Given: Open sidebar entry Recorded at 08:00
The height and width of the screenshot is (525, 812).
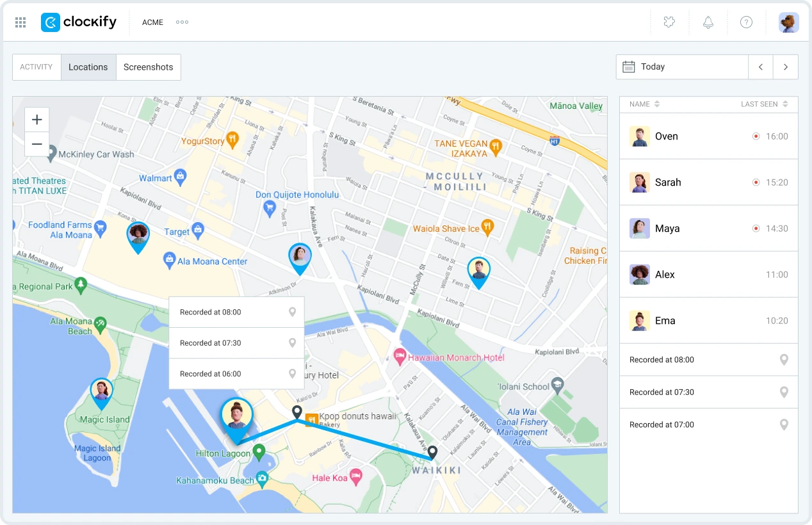Looking at the screenshot, I should coord(709,360).
